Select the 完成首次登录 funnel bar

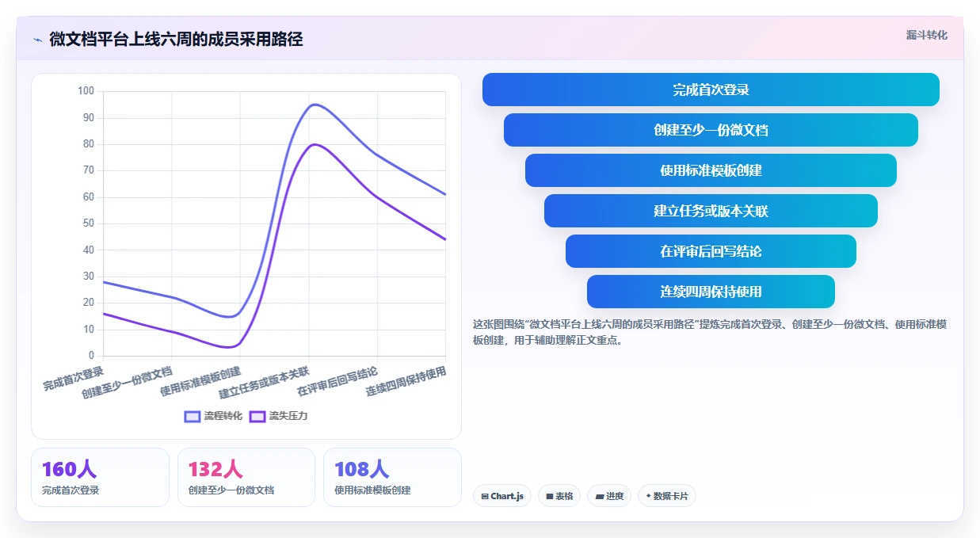[711, 90]
